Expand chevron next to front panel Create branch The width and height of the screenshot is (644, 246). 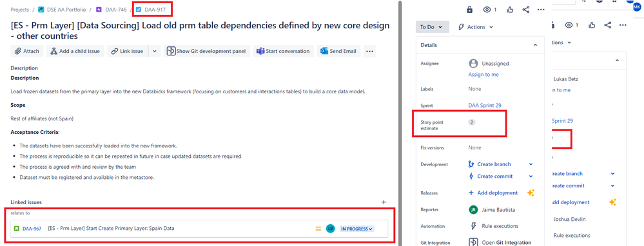531,164
